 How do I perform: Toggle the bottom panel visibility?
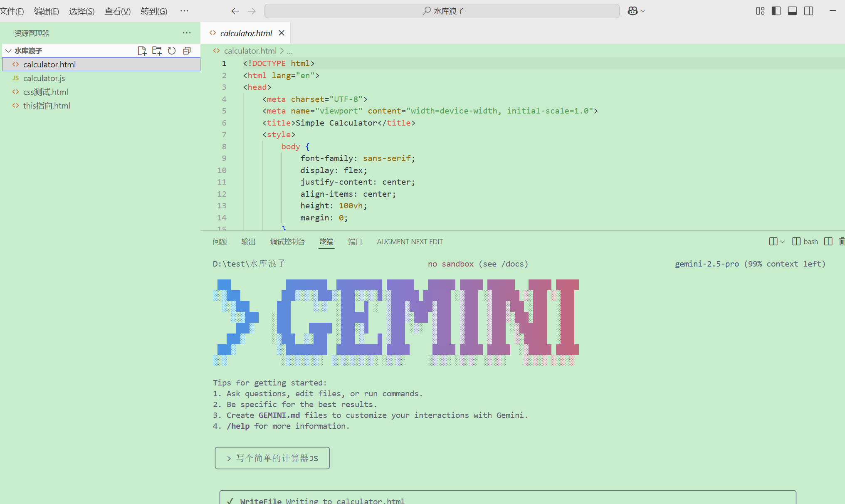pyautogui.click(x=792, y=11)
